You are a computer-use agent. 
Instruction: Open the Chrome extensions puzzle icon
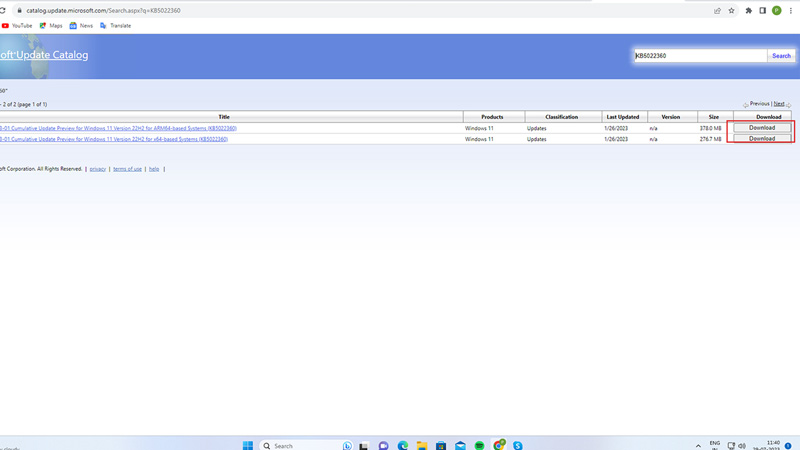[x=748, y=10]
